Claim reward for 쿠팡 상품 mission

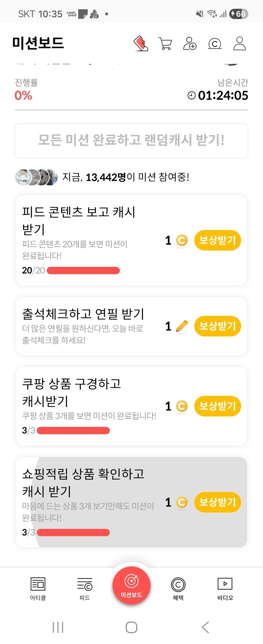pos(217,406)
